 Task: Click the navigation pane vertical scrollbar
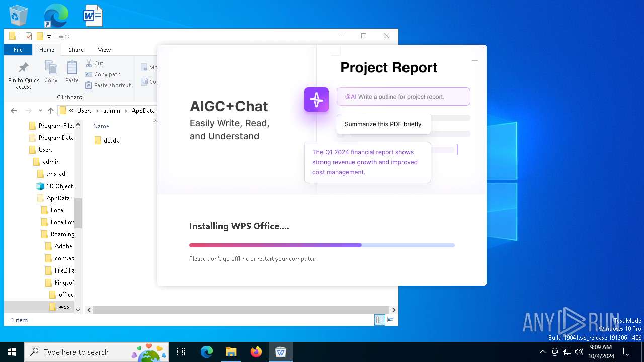(78, 213)
